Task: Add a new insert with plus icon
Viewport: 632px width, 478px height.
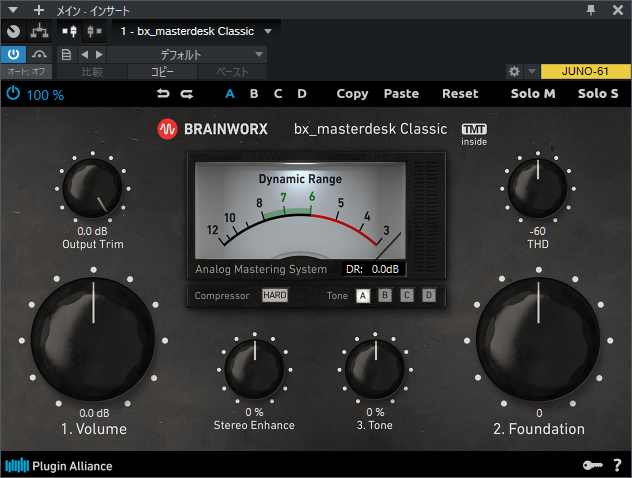Action: click(39, 10)
